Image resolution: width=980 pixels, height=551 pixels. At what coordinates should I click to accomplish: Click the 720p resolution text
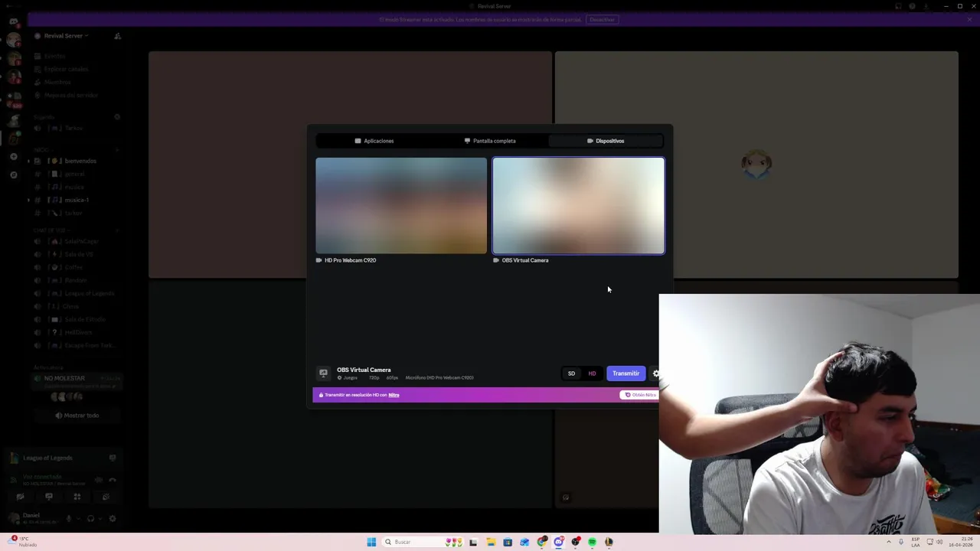[x=374, y=378]
